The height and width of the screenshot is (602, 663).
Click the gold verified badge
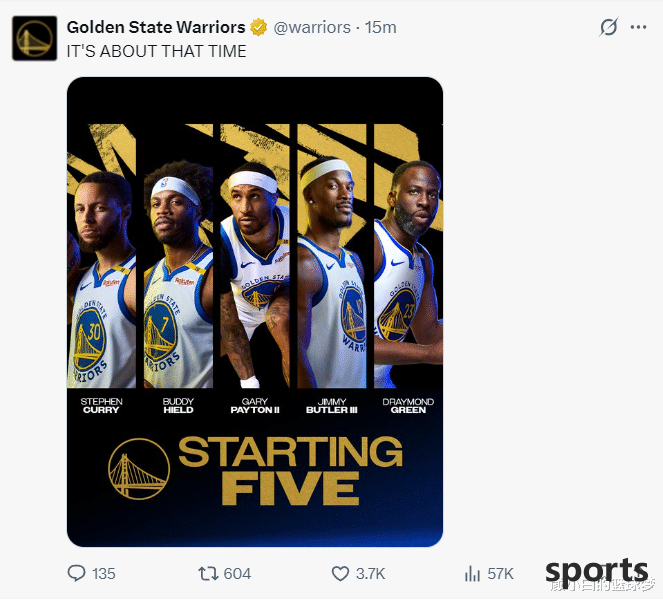pyautogui.click(x=258, y=27)
